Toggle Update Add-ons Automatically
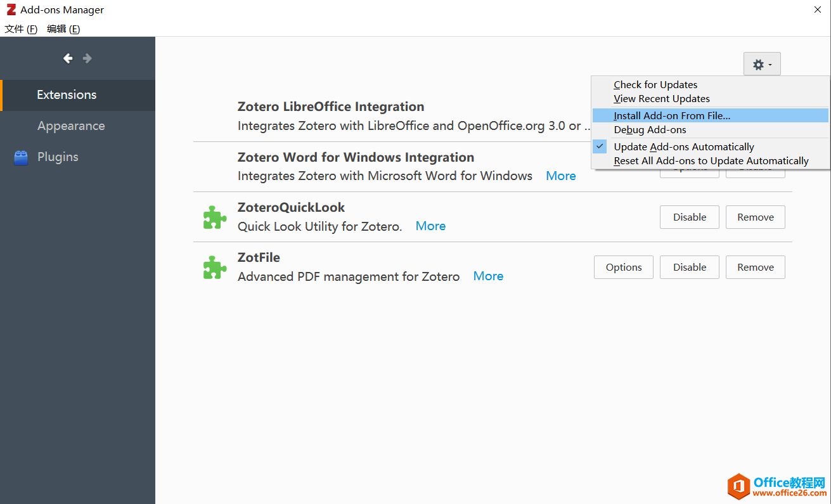 click(x=710, y=147)
